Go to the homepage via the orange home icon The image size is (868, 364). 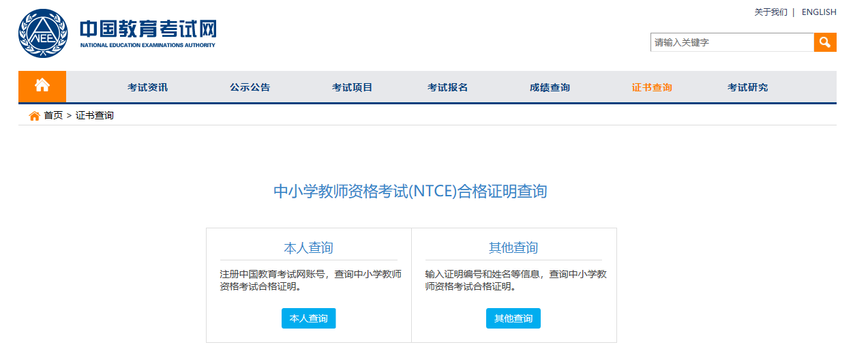[x=42, y=86]
